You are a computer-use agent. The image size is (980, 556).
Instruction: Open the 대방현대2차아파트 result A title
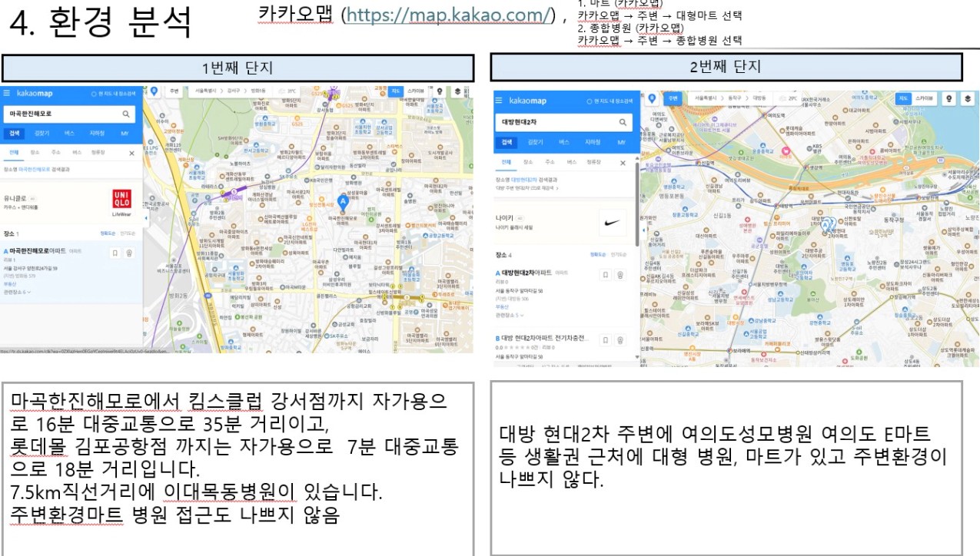pyautogui.click(x=528, y=273)
